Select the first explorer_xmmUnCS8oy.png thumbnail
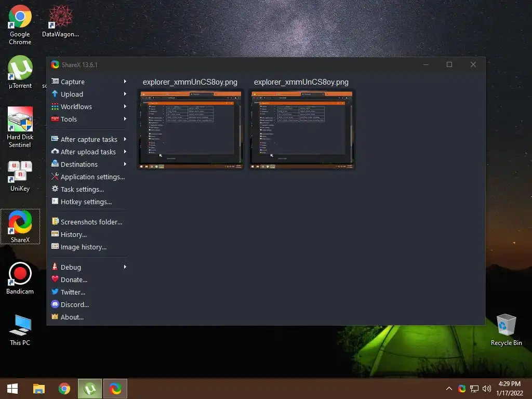The height and width of the screenshot is (399, 532). pyautogui.click(x=191, y=129)
